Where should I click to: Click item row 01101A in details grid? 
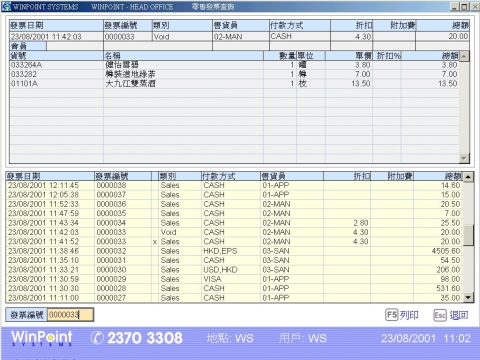click(234, 84)
